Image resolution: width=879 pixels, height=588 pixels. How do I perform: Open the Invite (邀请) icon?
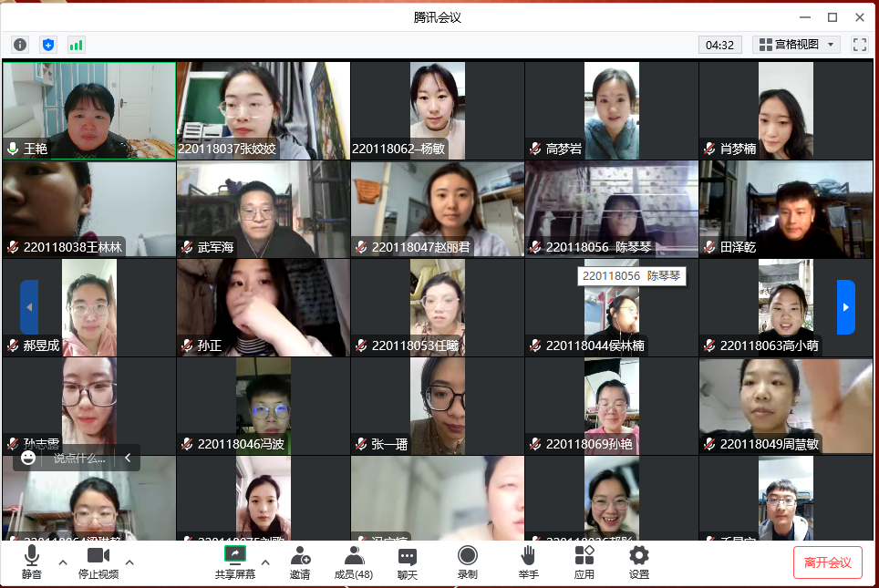tap(300, 562)
